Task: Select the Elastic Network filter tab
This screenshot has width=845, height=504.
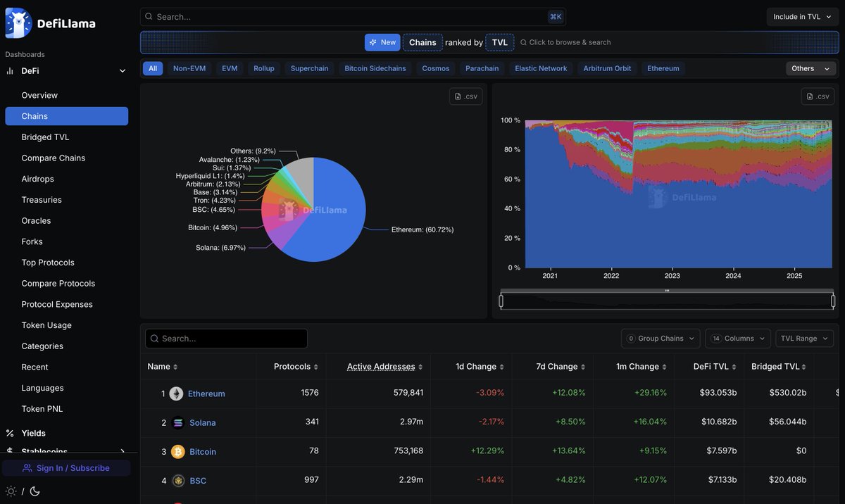Action: [541, 68]
